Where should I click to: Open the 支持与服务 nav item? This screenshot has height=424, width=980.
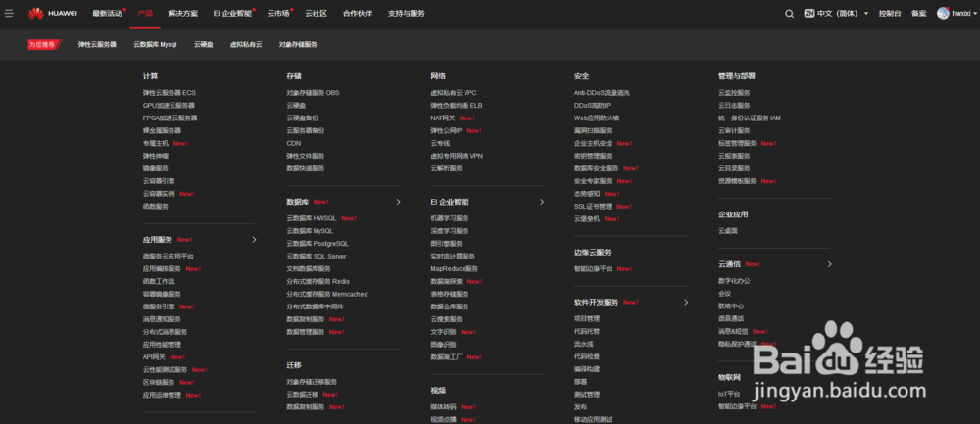click(x=407, y=13)
